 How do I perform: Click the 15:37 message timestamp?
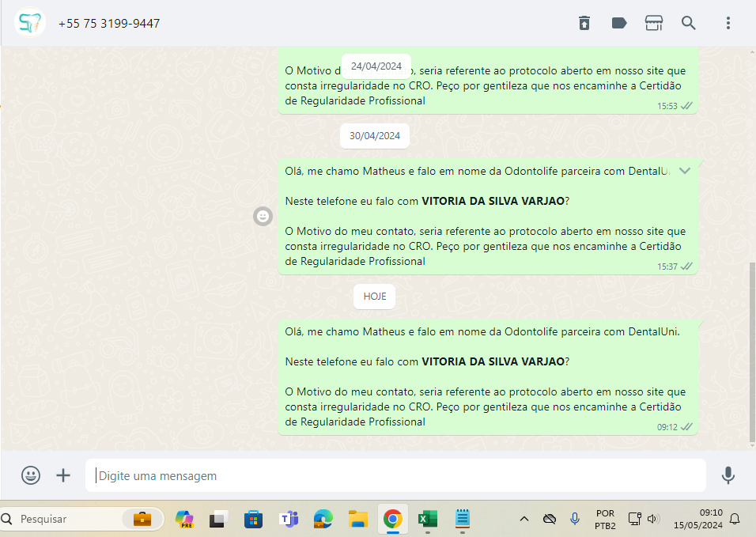(x=667, y=267)
